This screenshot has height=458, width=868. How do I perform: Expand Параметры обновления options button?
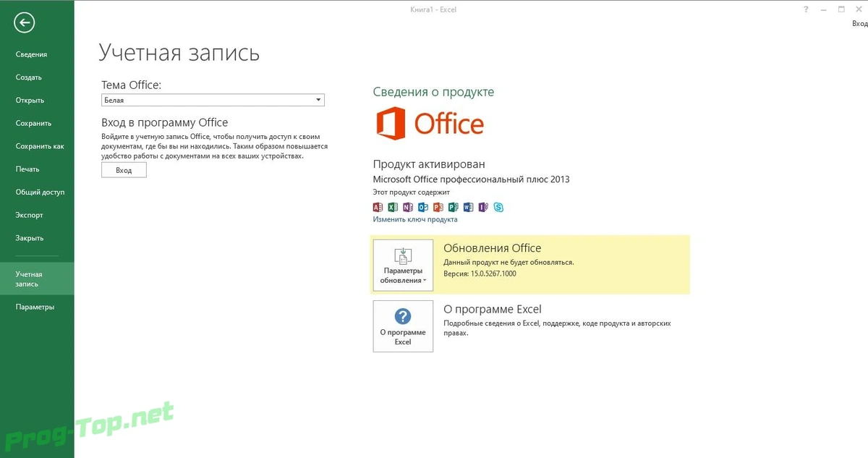coord(403,265)
